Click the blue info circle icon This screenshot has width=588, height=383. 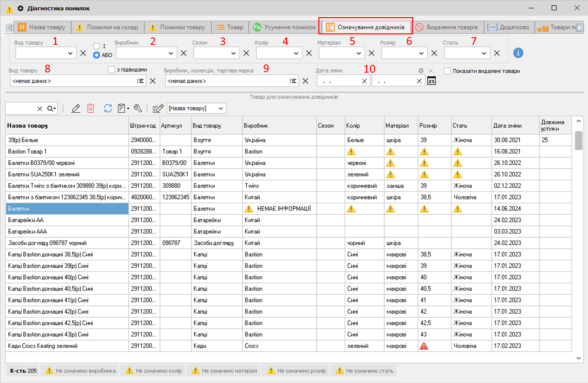coord(518,53)
